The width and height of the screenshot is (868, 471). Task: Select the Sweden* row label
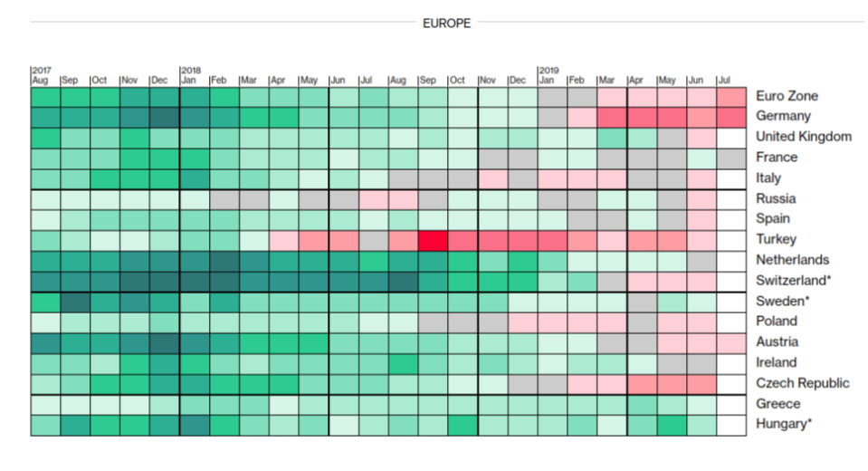(784, 301)
